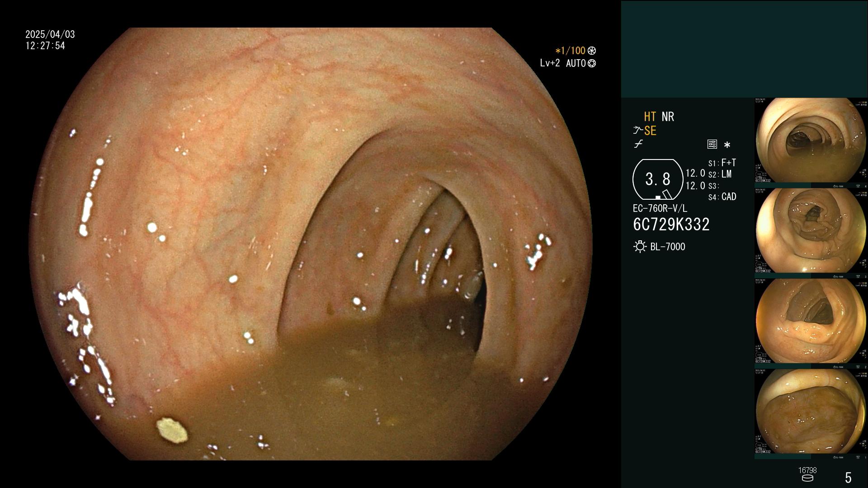This screenshot has width=868, height=488.
Task: Click the upper 12.0 diameter value
Action: 695,173
